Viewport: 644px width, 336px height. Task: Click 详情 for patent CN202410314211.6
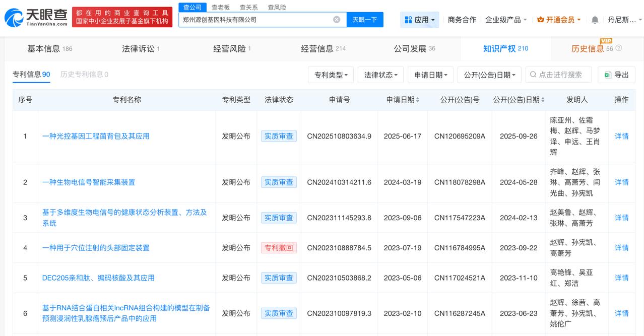click(x=621, y=182)
